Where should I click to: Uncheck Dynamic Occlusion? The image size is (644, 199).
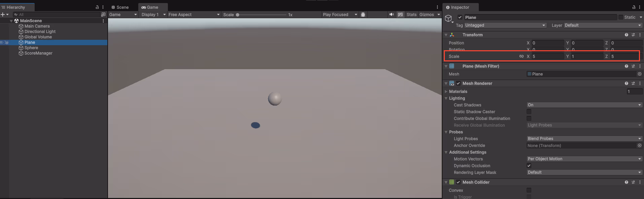pyautogui.click(x=529, y=166)
